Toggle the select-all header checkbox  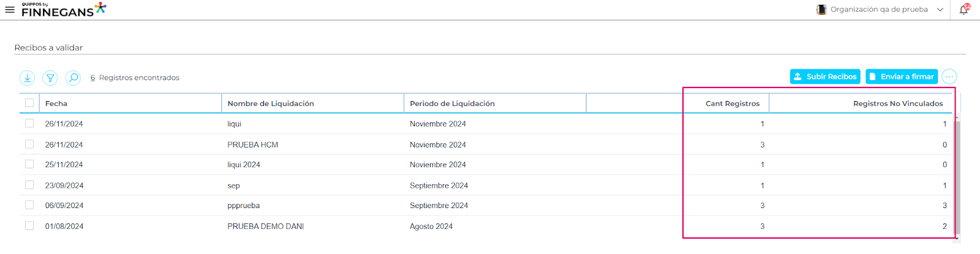(x=29, y=103)
